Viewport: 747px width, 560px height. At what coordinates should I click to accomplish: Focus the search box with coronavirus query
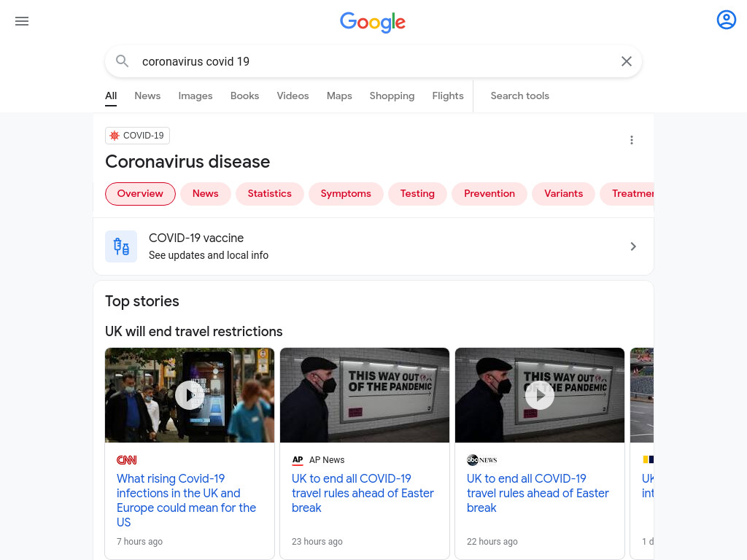pos(373,61)
